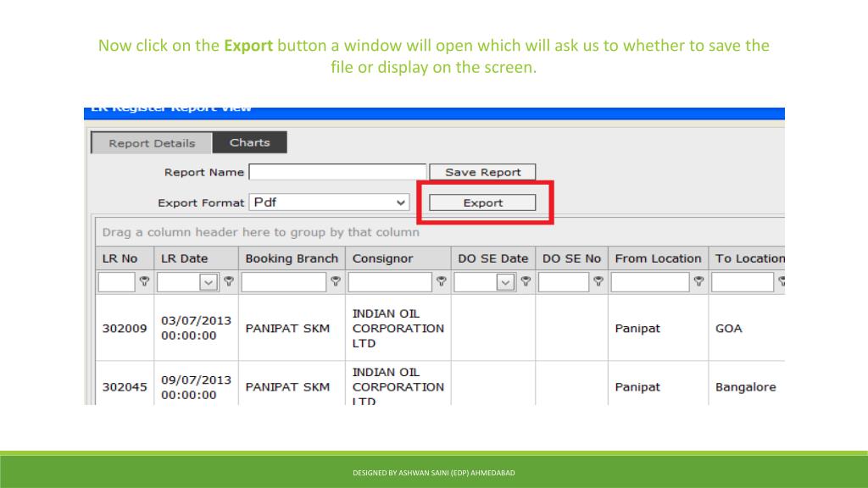Select the Booking Branch filter funnel icon
The image size is (868, 488).
pyautogui.click(x=336, y=280)
